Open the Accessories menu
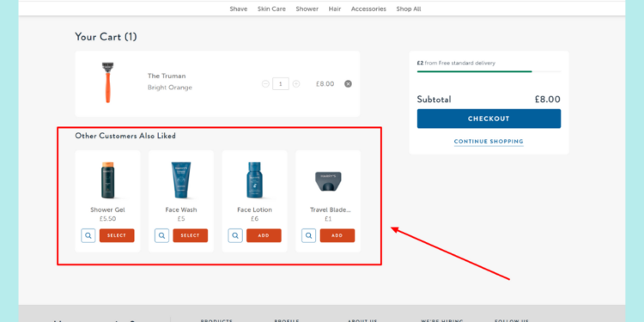This screenshot has height=322, width=644. click(368, 9)
